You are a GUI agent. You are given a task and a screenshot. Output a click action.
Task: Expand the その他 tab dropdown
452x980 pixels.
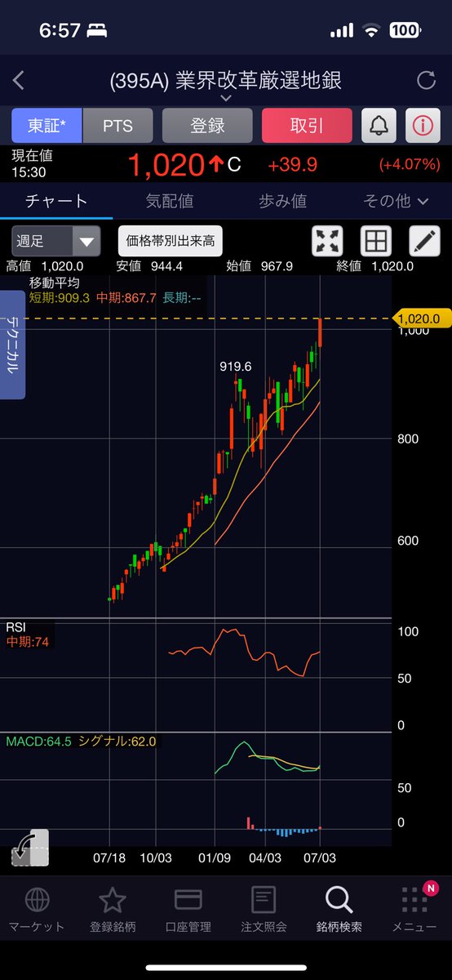click(397, 200)
